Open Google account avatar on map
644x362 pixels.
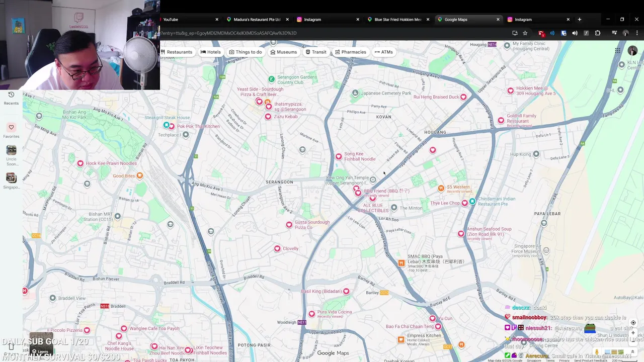coord(632,50)
